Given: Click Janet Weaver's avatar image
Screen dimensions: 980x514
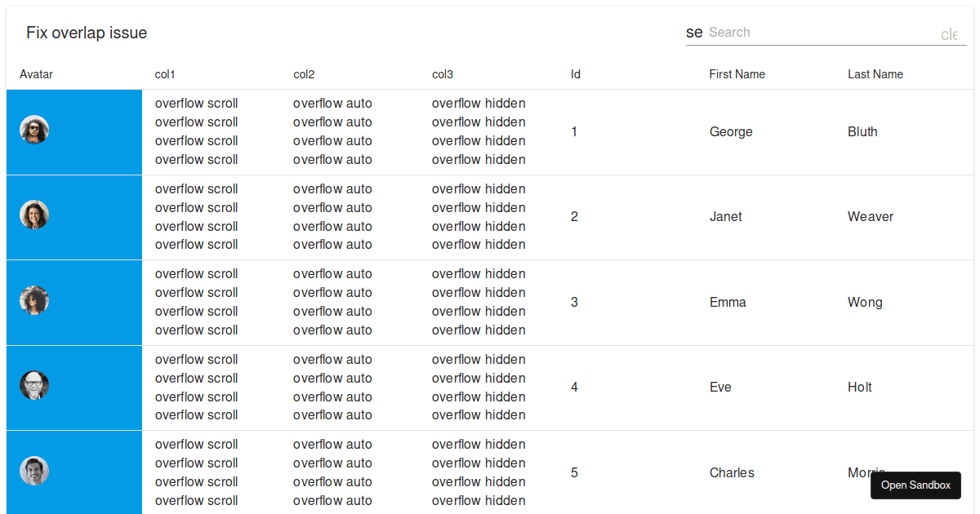Looking at the screenshot, I should click(x=34, y=215).
